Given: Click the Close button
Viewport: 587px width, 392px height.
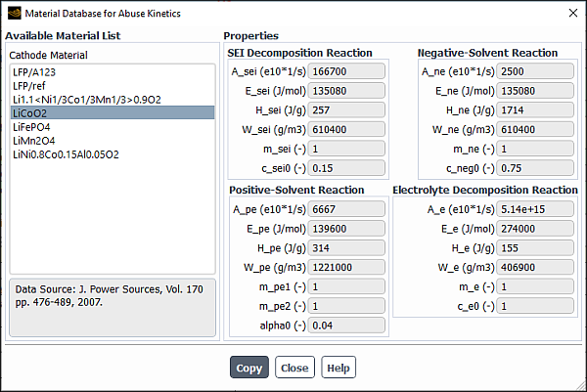Looking at the screenshot, I should (294, 368).
